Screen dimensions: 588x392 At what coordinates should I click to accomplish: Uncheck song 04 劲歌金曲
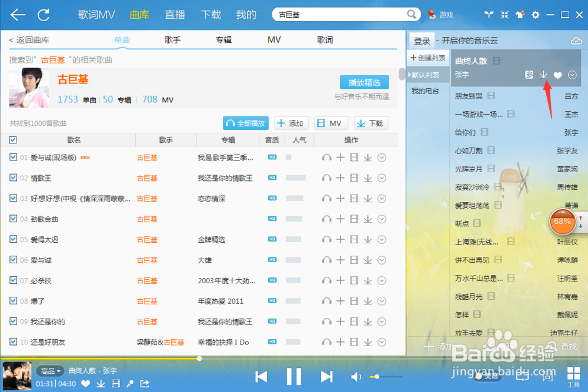tap(13, 219)
